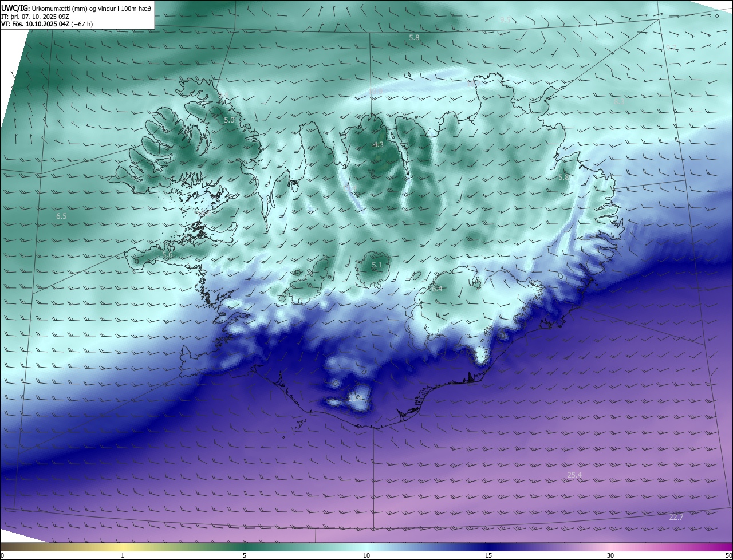
Task: Click the 8.3 value northeast of Iceland
Action: click(619, 102)
